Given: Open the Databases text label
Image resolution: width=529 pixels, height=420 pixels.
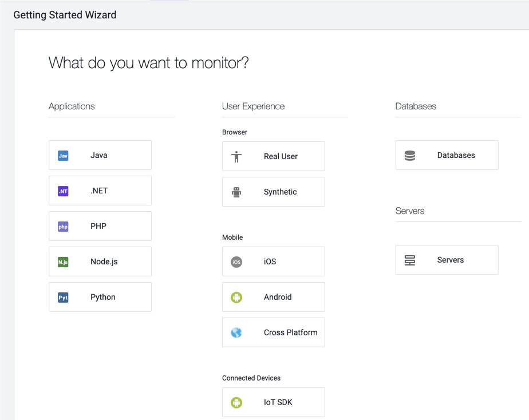Looking at the screenshot, I should [x=456, y=156].
